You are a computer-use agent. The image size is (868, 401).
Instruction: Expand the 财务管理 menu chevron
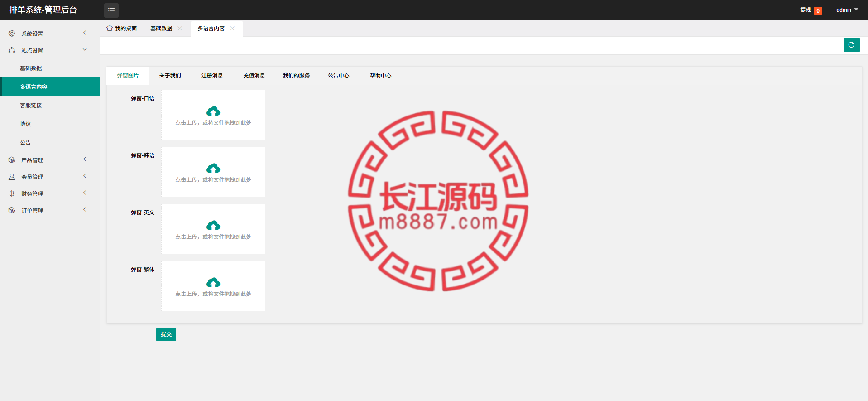[85, 193]
